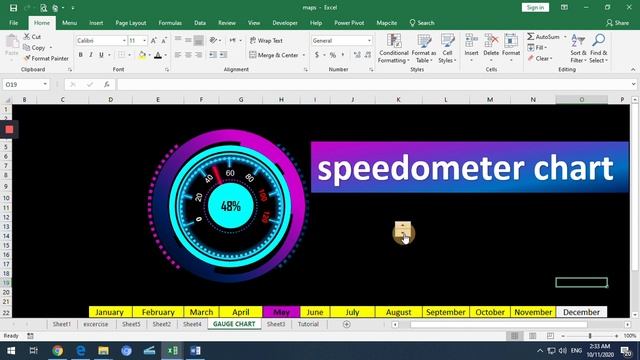The image size is (640, 360).
Task: Switch to the Page Layout ribbon tab
Action: tap(131, 23)
